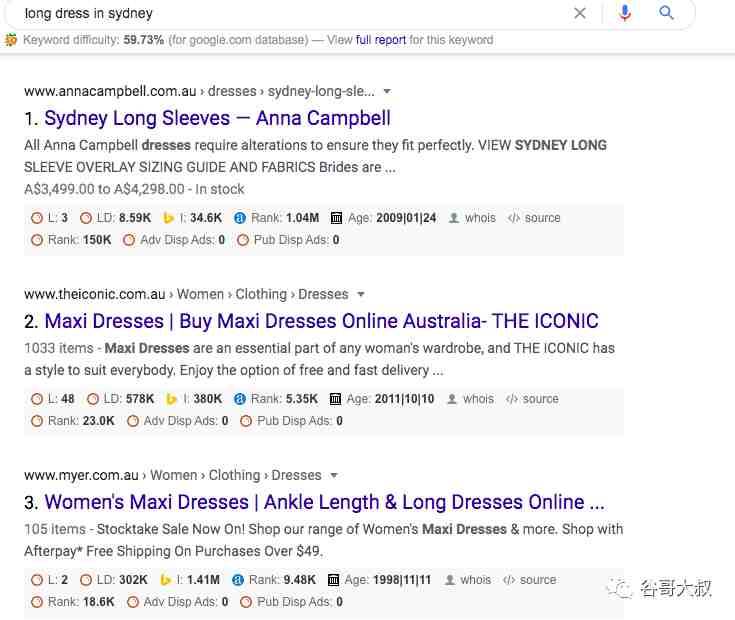Submit search with the magnifying glass icon
This screenshot has height=620, width=735.
tap(666, 13)
